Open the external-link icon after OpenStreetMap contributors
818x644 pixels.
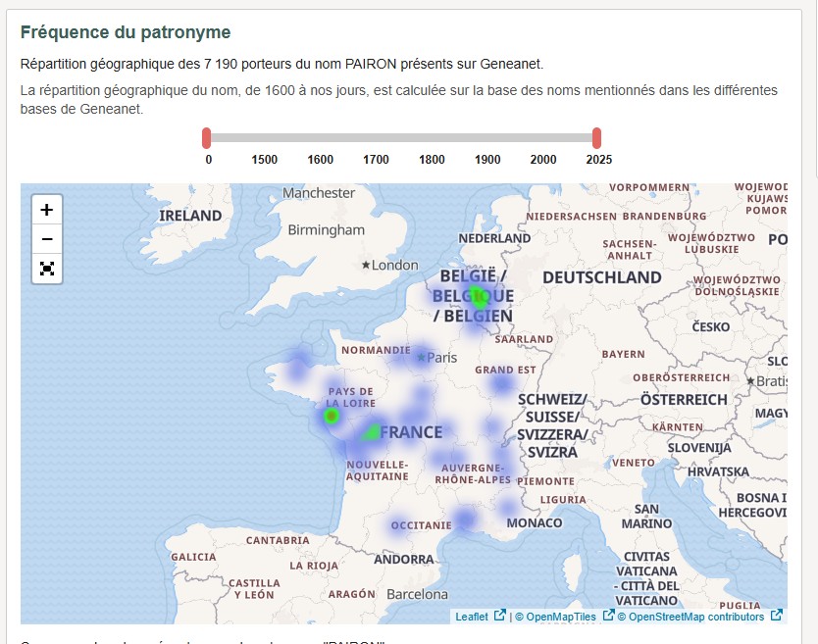click(774, 616)
